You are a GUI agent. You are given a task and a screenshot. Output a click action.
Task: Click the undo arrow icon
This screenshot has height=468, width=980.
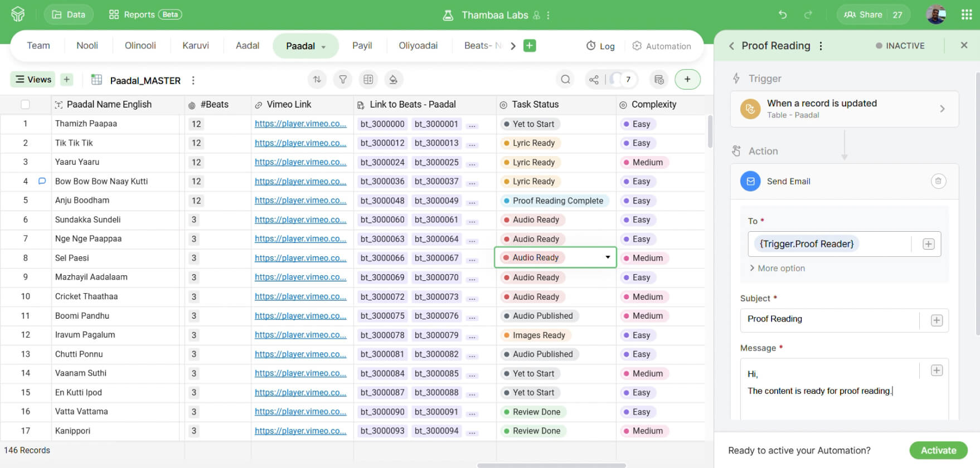click(x=783, y=14)
